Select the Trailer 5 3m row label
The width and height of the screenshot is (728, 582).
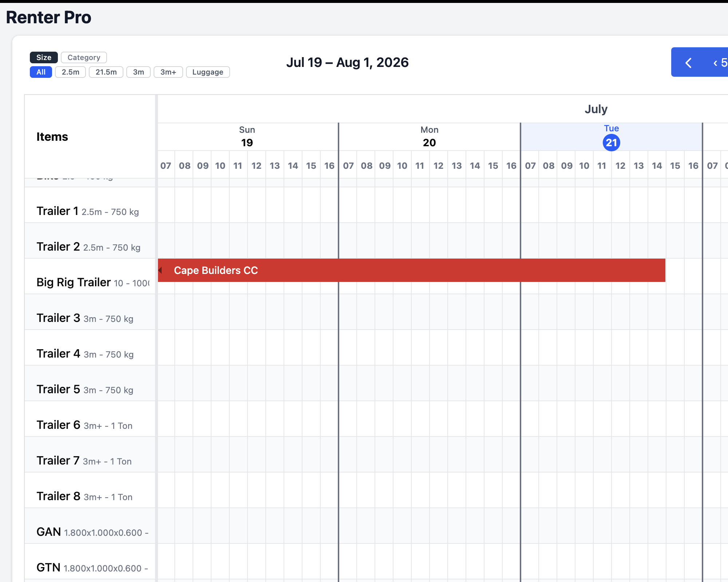click(90, 383)
